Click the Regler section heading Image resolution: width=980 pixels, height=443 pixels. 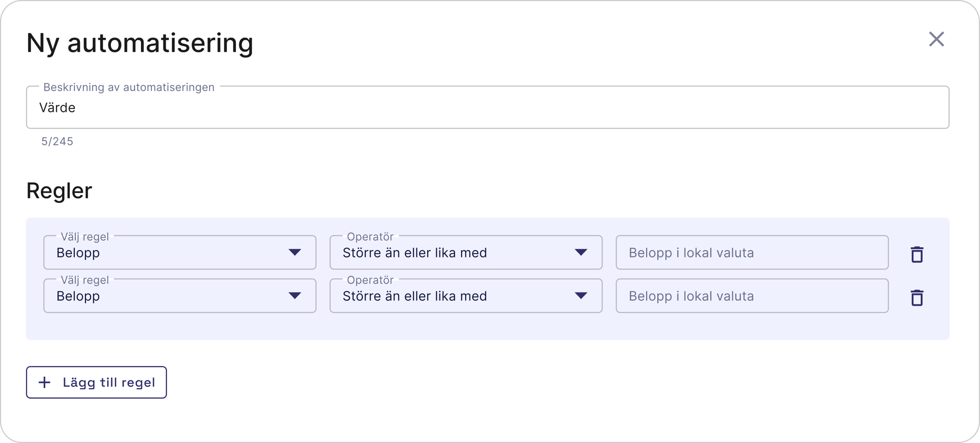59,190
